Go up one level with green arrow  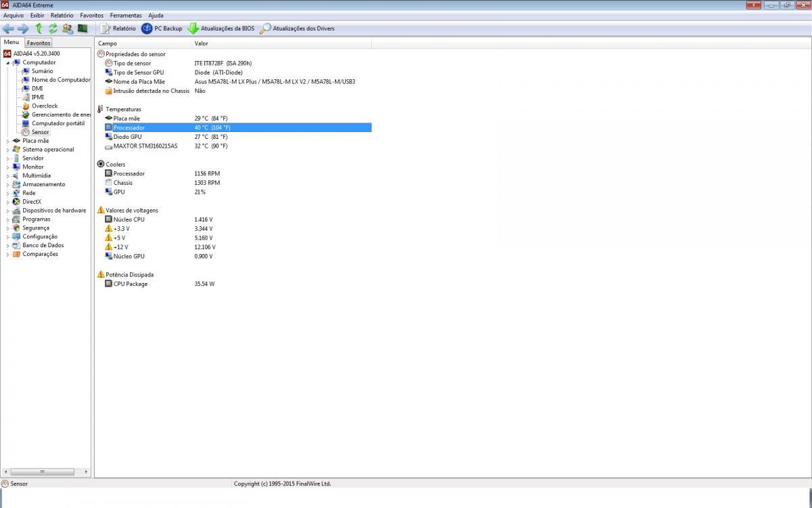click(x=39, y=28)
